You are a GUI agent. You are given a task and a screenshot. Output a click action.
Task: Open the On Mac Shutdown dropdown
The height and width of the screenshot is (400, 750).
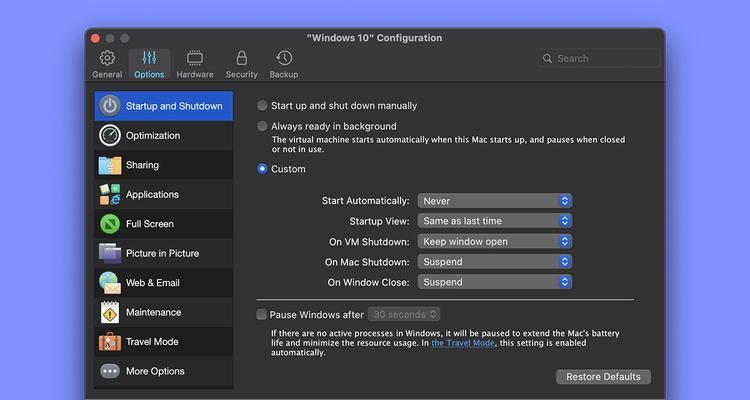[x=495, y=262]
